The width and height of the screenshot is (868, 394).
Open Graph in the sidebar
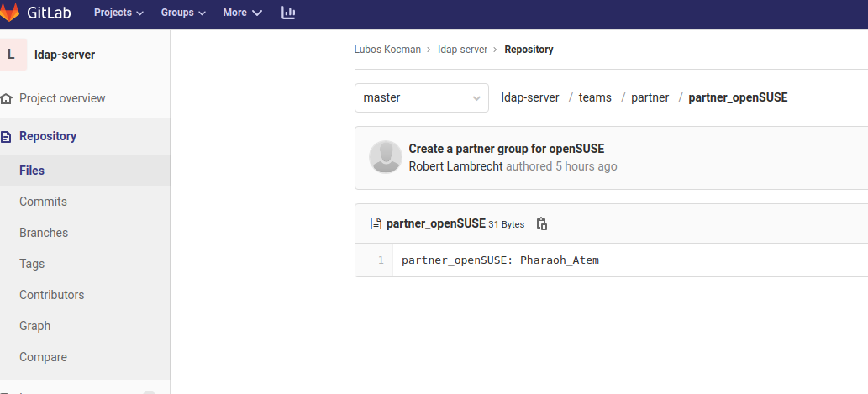pyautogui.click(x=35, y=326)
